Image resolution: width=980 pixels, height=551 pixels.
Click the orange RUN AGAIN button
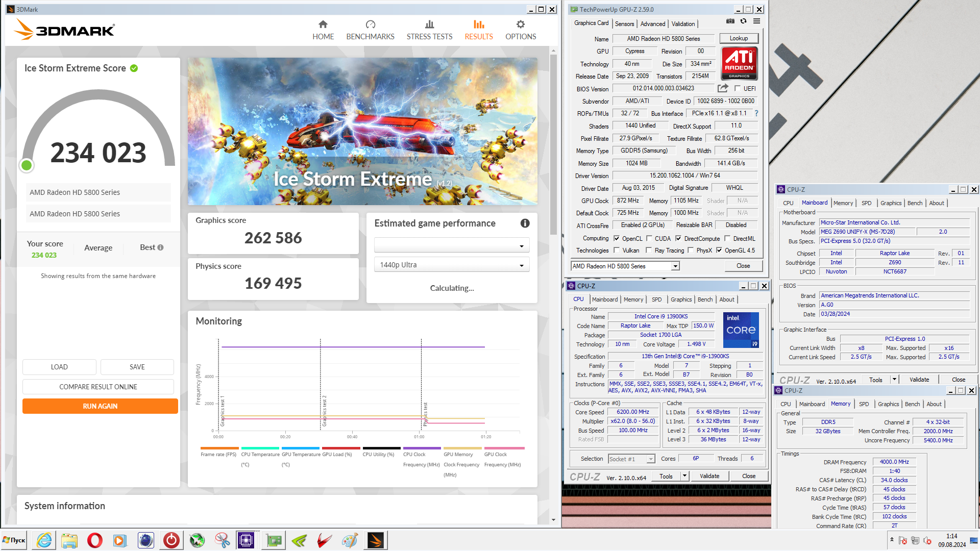point(100,406)
